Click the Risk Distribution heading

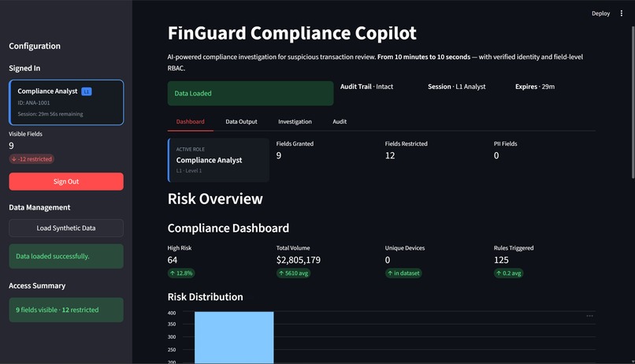click(206, 297)
